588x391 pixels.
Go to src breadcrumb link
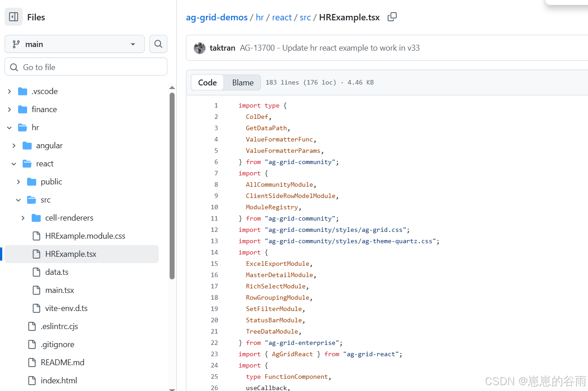coord(305,17)
